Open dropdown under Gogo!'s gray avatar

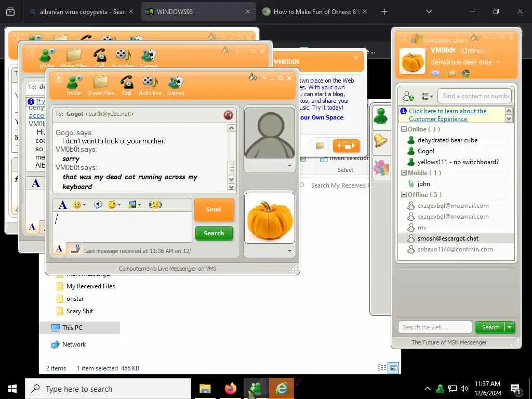coord(289,166)
